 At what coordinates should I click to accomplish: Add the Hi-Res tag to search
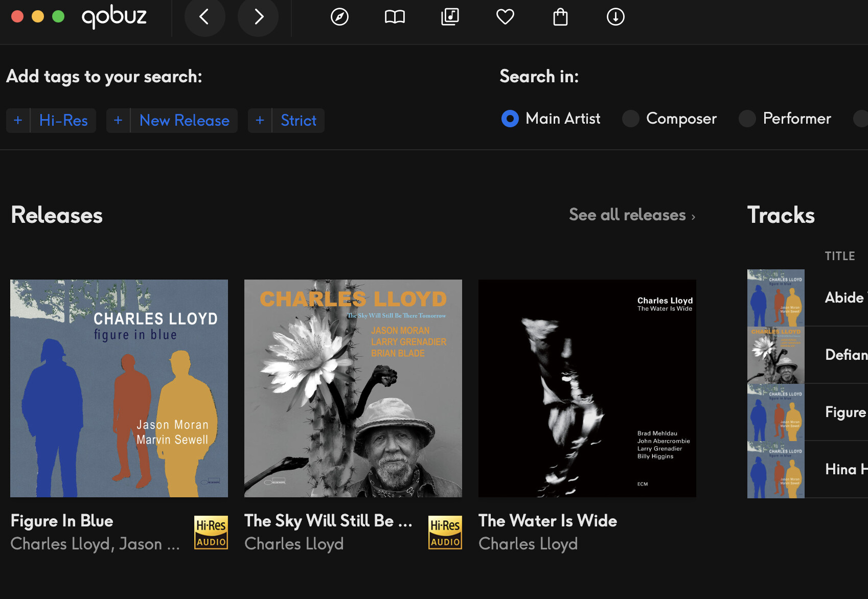click(51, 121)
